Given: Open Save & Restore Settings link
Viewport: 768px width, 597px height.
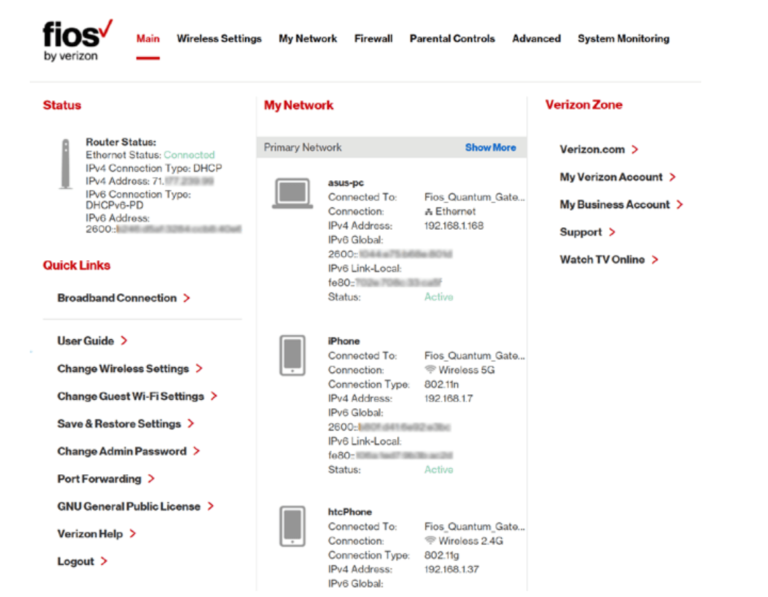Looking at the screenshot, I should click(x=119, y=423).
